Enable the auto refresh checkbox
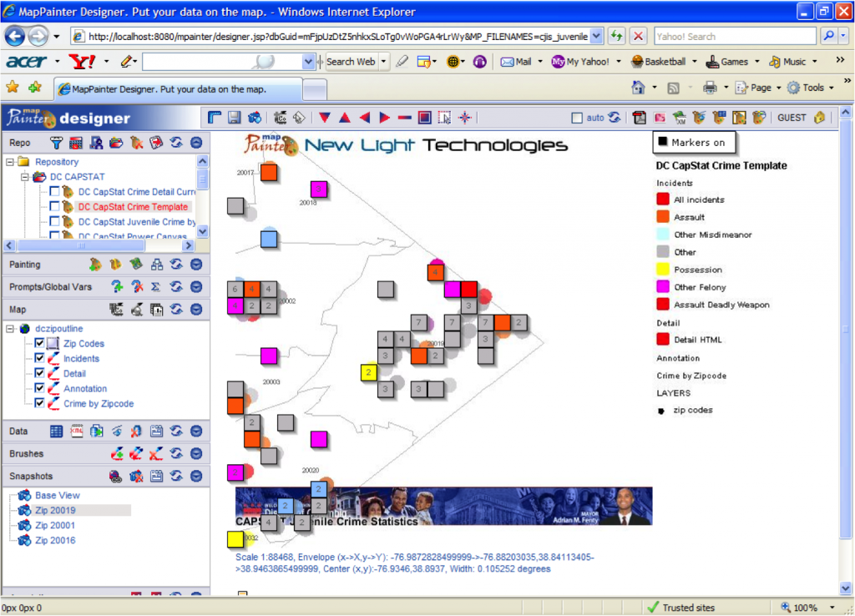855x616 pixels. point(577,118)
